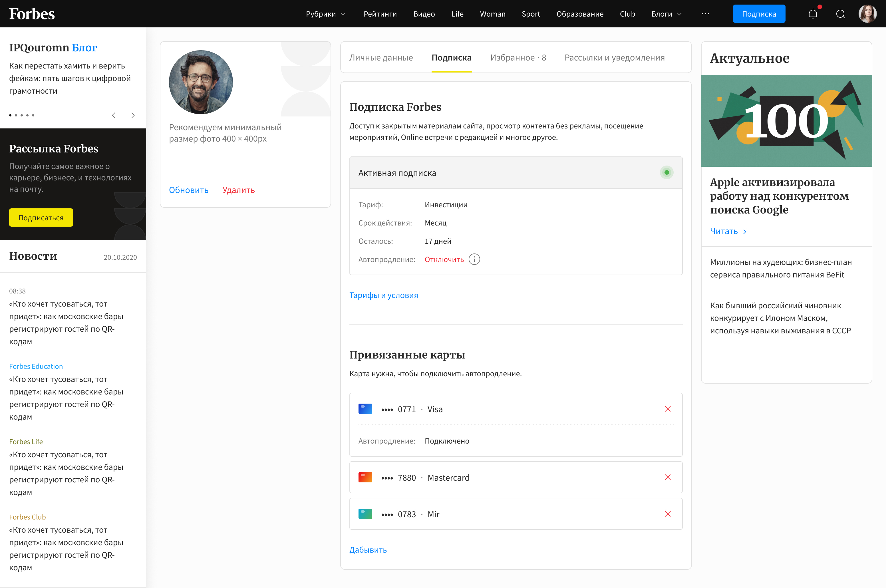Go to next blog slide arrow
This screenshot has height=588, width=886.
pos(133,115)
